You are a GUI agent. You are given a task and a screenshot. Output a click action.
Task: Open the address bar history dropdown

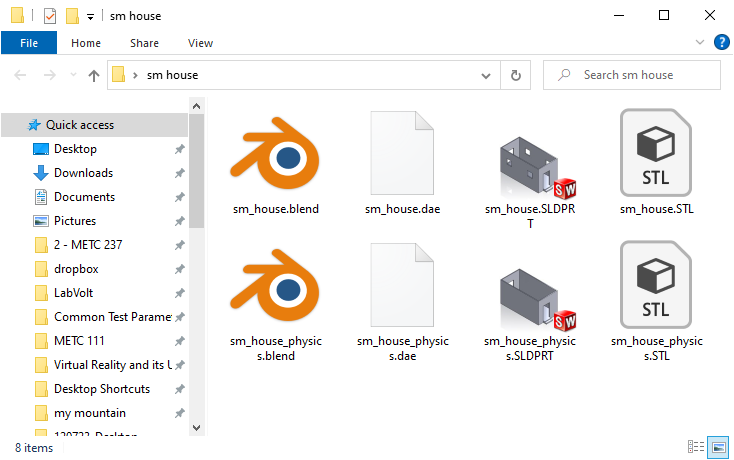pos(486,75)
